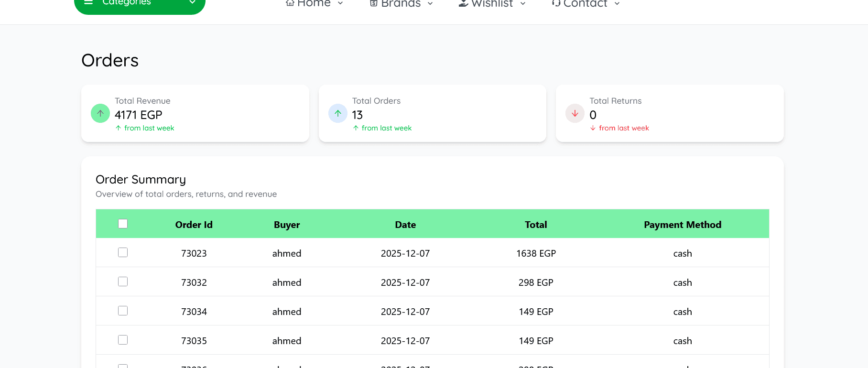Click the Total Revenue green arrow icon
Screen dimensions: 868x368
[100, 113]
